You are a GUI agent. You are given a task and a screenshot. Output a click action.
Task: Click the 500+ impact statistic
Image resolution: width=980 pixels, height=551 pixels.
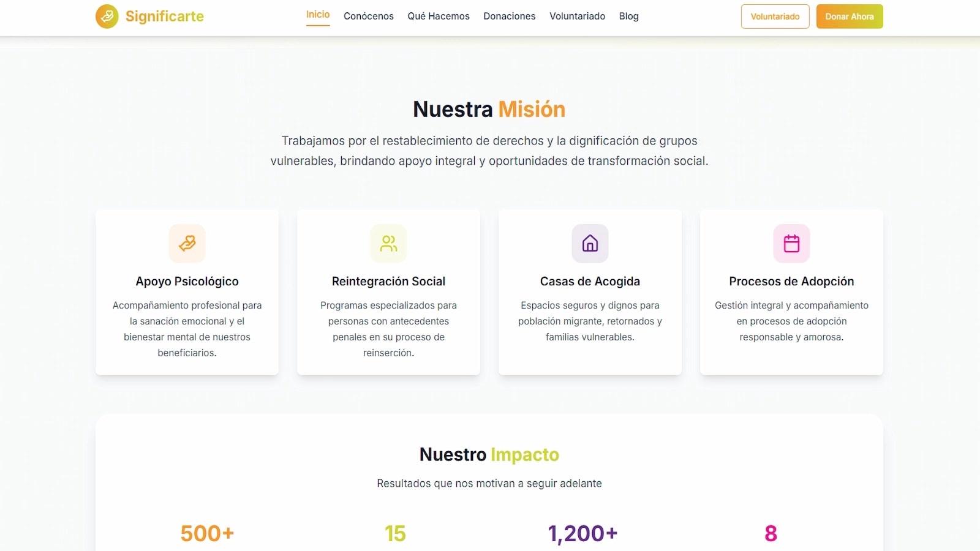click(x=206, y=533)
